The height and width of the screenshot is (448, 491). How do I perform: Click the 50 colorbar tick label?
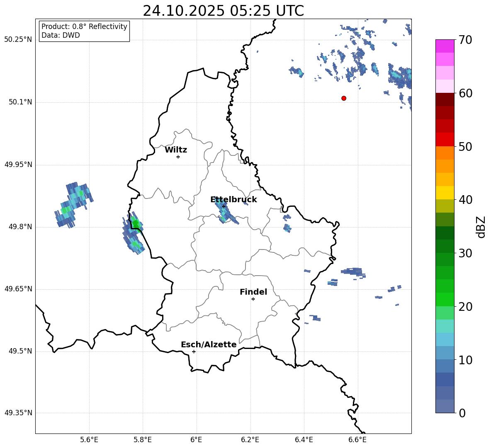coord(465,146)
